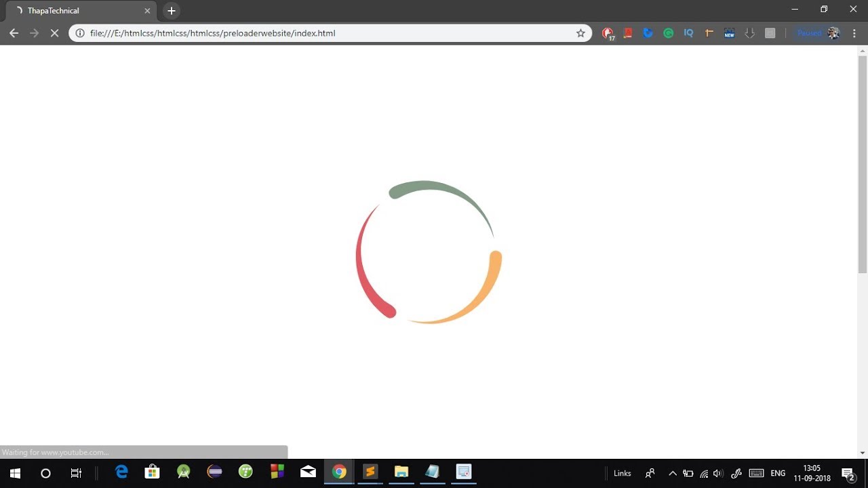Open the grey square extension icon

(770, 33)
